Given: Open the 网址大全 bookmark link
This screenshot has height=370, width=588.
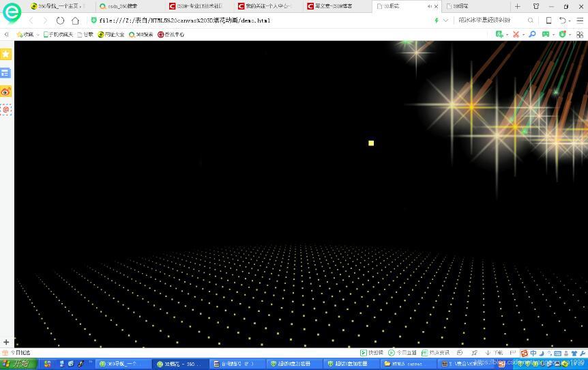Looking at the screenshot, I should (x=111, y=34).
